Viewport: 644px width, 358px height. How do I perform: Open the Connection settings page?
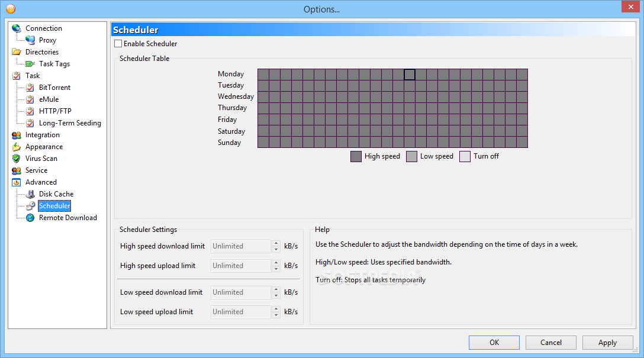(44, 28)
